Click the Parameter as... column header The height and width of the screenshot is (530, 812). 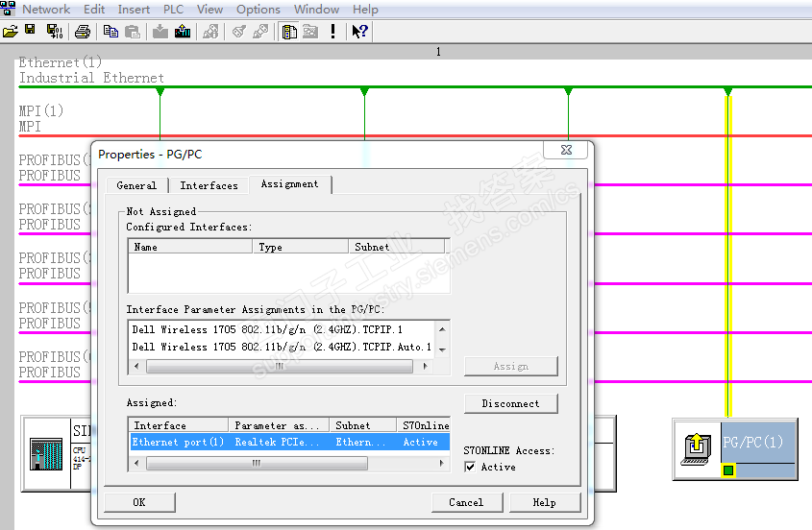(279, 425)
